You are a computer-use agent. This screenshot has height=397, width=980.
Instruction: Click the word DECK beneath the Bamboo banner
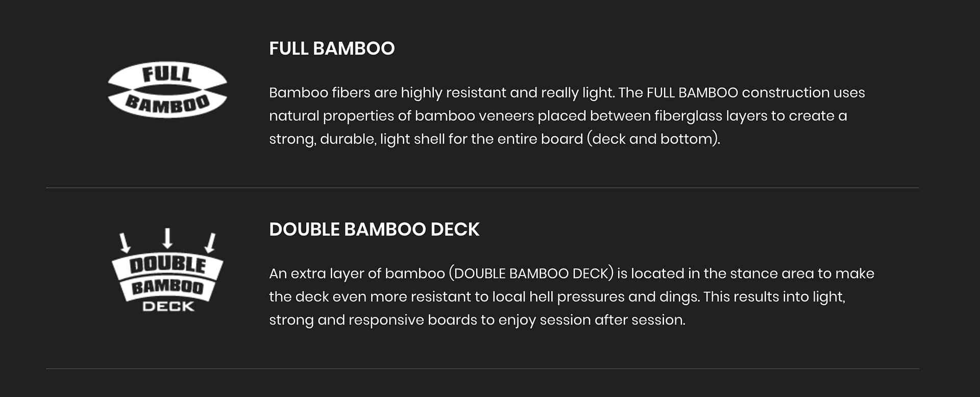pyautogui.click(x=168, y=306)
